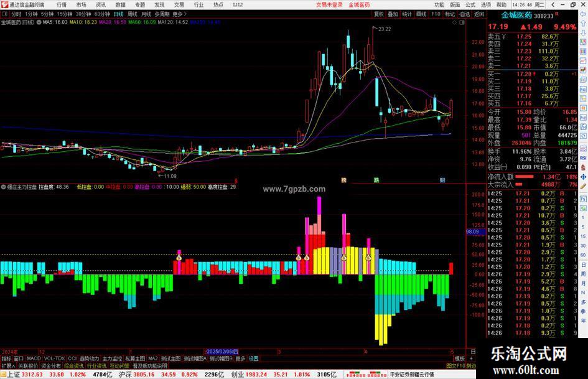The width and height of the screenshot is (588, 379).
Task: Click the 净流入额 red progress bar
Action: [x=525, y=177]
